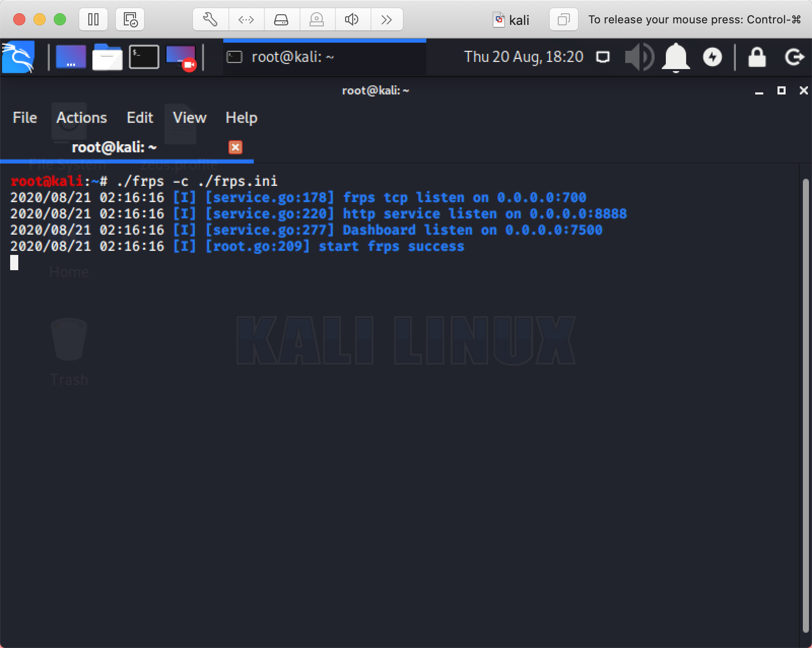
Task: Click the clock showing Thu 20 Aug, 18:20
Action: [x=524, y=56]
